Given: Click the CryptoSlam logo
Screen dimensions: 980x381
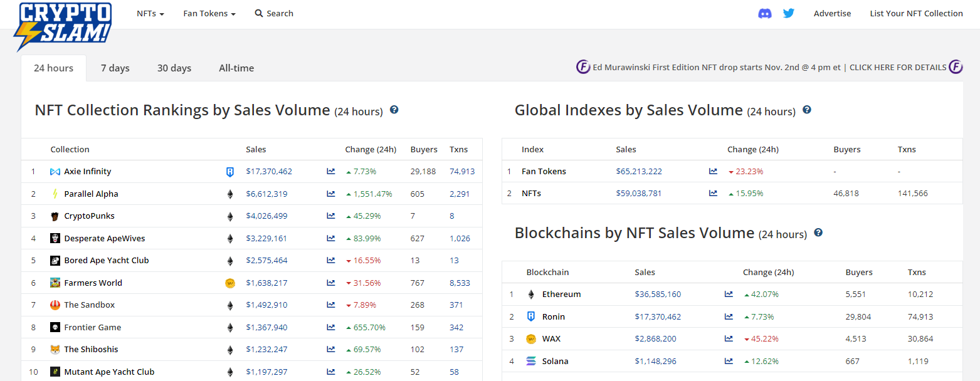Looking at the screenshot, I should (x=63, y=26).
